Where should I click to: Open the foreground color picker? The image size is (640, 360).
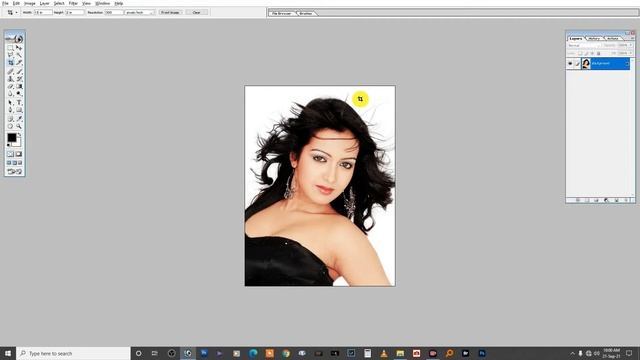click(x=11, y=138)
